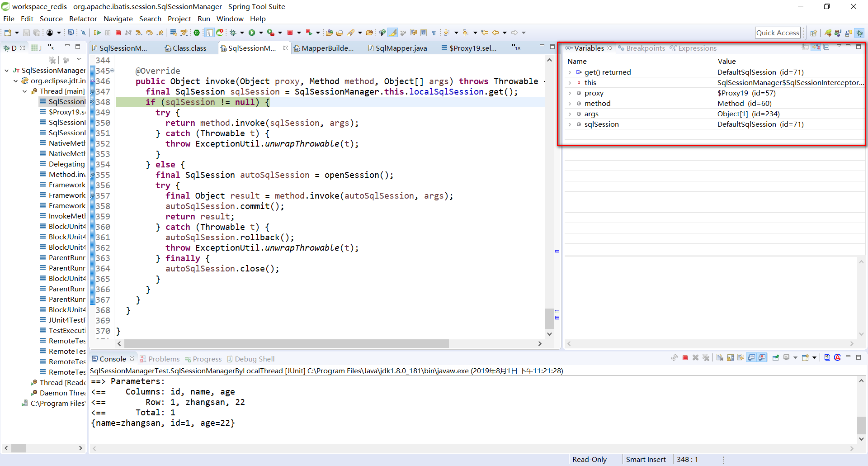868x466 pixels.
Task: Open the Variables view menu triangle
Action: click(x=839, y=46)
